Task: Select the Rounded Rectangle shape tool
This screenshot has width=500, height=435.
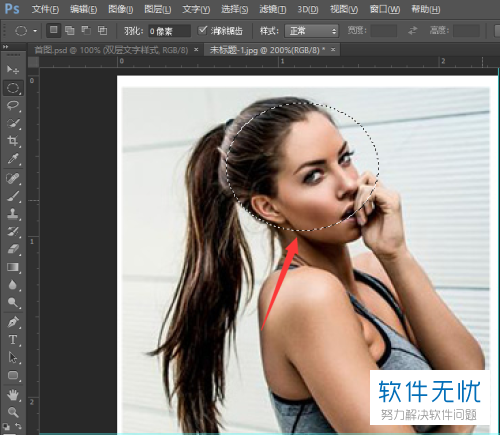Action: click(x=13, y=375)
